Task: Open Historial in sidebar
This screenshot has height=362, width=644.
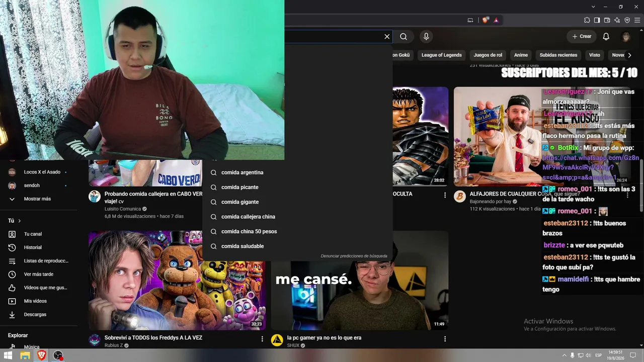Action: tap(39, 247)
